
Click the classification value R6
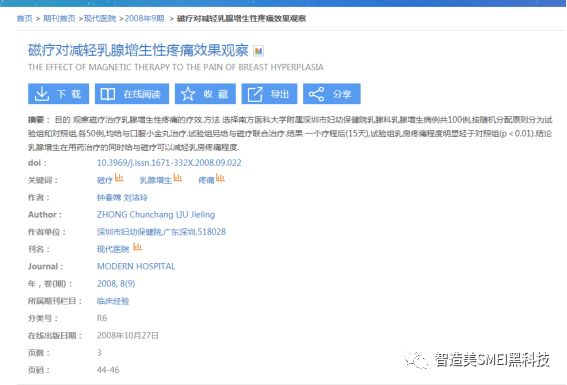(102, 318)
